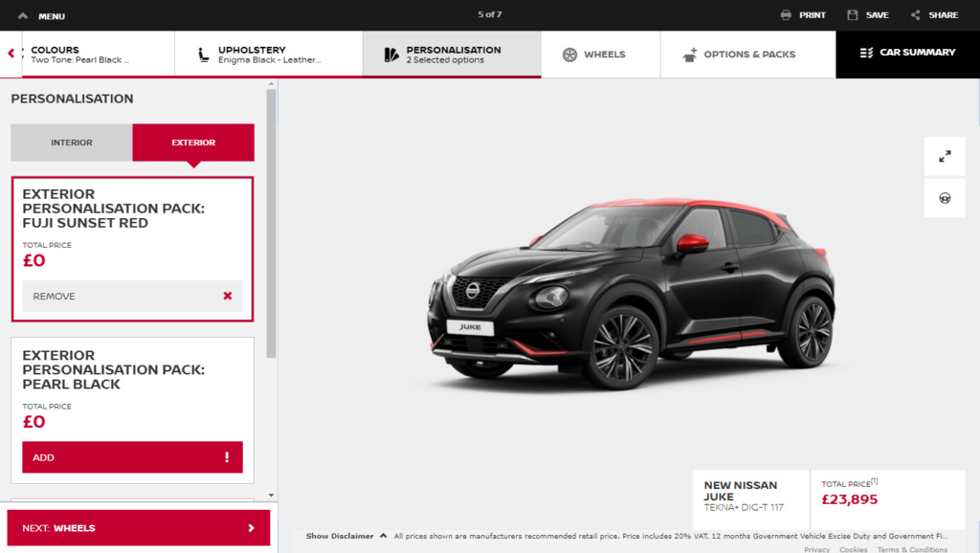Click the total price £23,895
This screenshot has width=980, height=553.
click(x=850, y=499)
